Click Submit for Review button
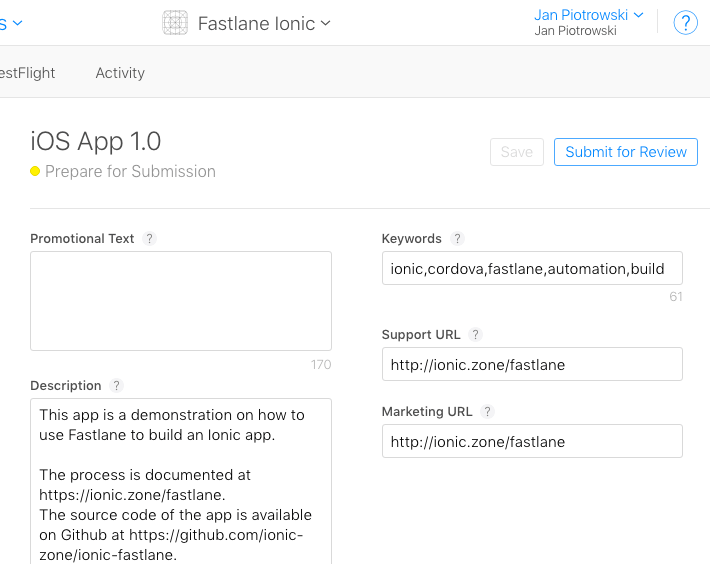This screenshot has width=710, height=564. [626, 152]
